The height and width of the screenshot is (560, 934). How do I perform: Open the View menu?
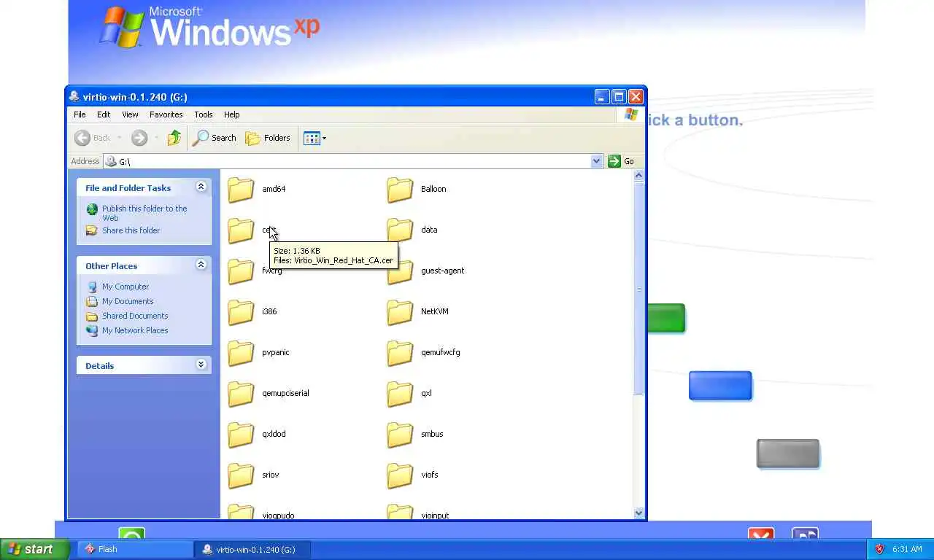click(130, 114)
